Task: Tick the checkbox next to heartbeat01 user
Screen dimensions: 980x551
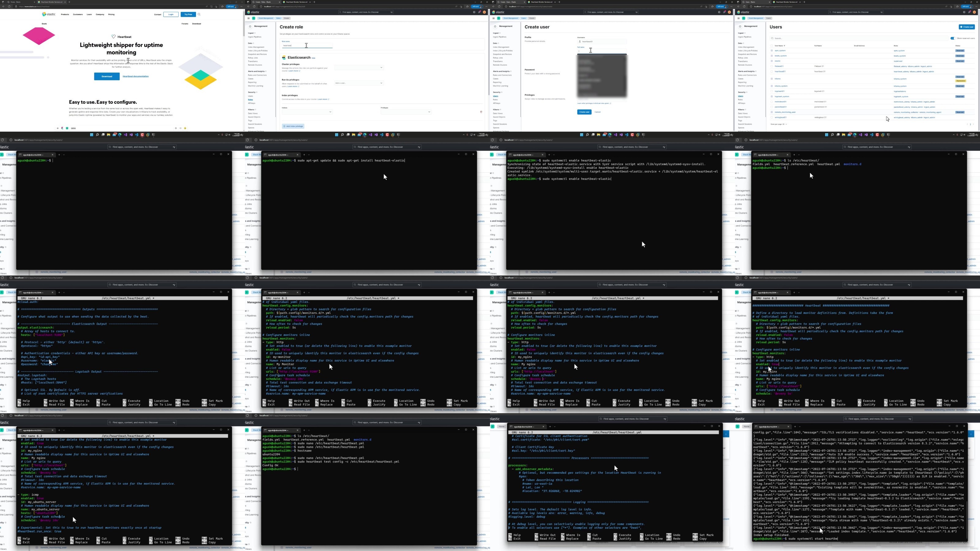Action: tap(772, 72)
